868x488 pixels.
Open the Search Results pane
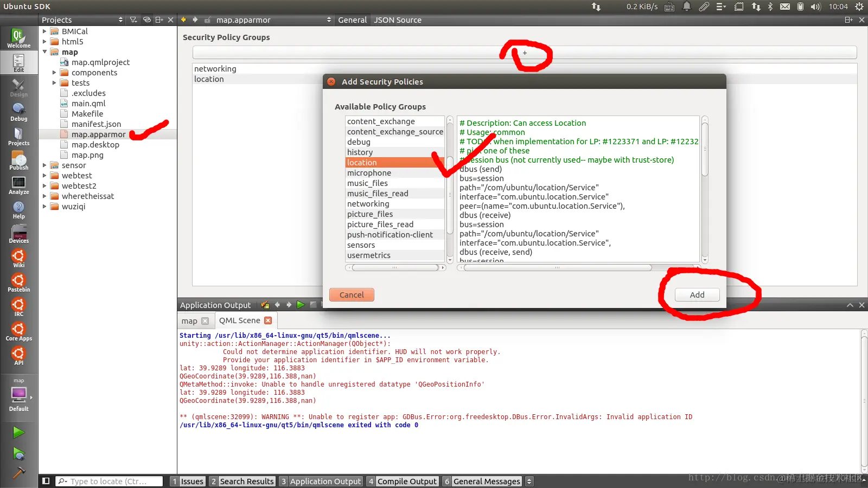click(242, 481)
